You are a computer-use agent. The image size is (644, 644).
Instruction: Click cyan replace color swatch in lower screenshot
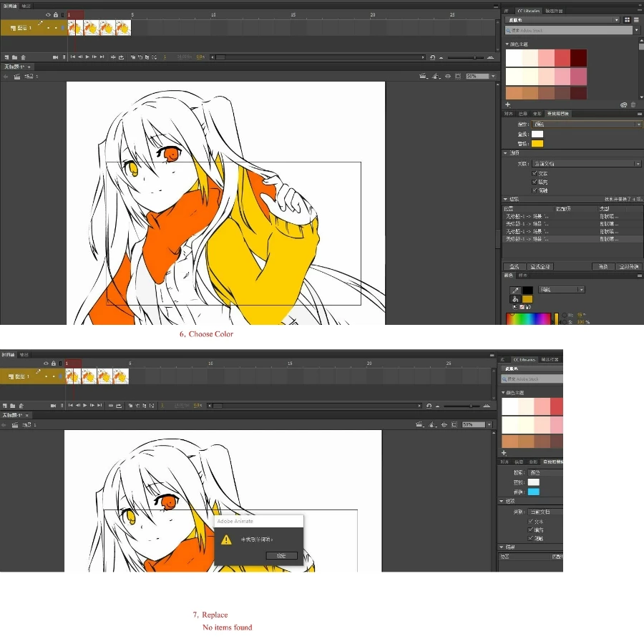(534, 492)
